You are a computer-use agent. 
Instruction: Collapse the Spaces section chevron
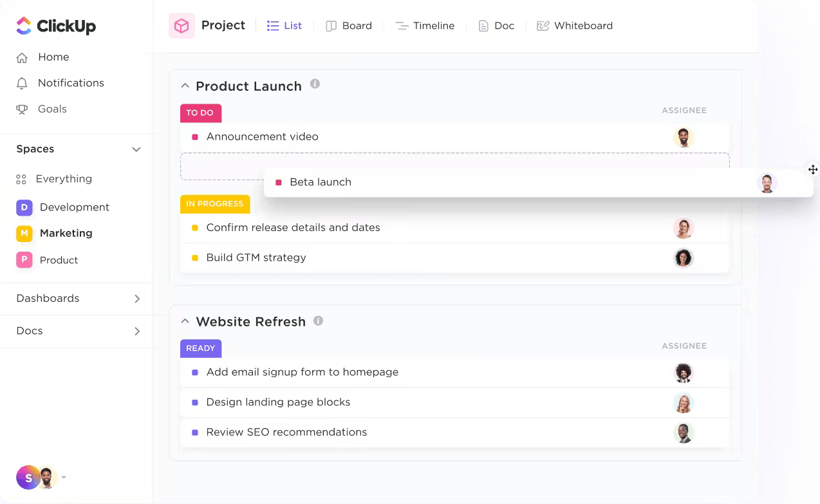click(x=136, y=149)
